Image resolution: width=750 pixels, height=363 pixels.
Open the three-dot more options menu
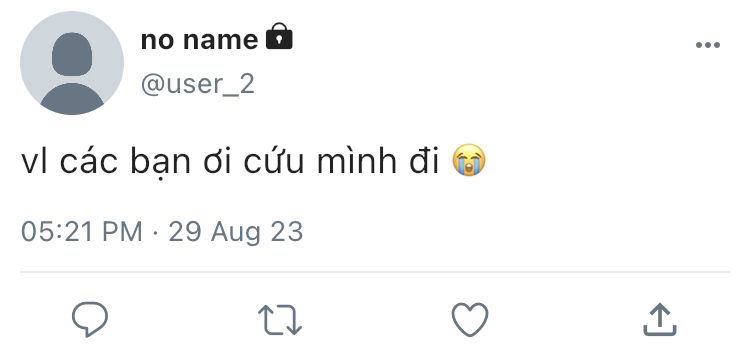pyautogui.click(x=708, y=45)
